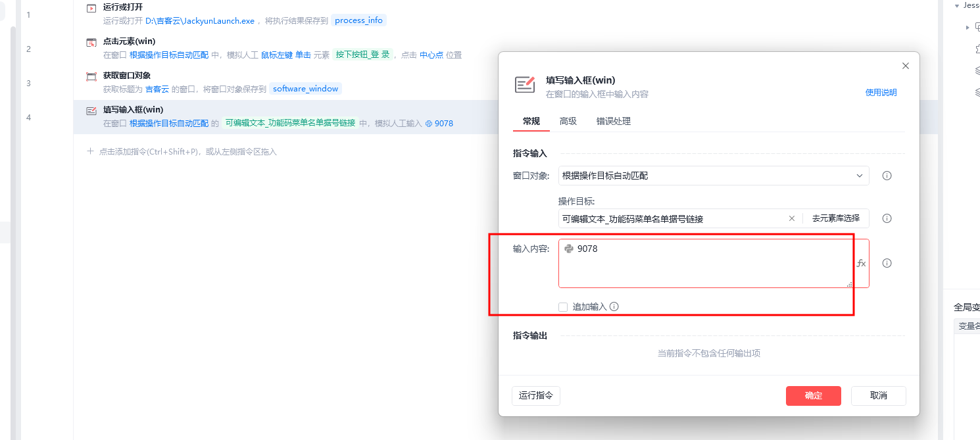Click the 运行指令 button

(x=536, y=396)
